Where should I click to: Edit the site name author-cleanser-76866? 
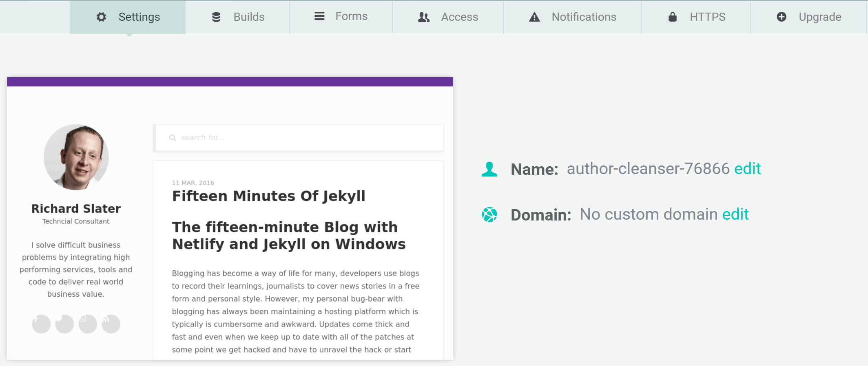point(747,169)
